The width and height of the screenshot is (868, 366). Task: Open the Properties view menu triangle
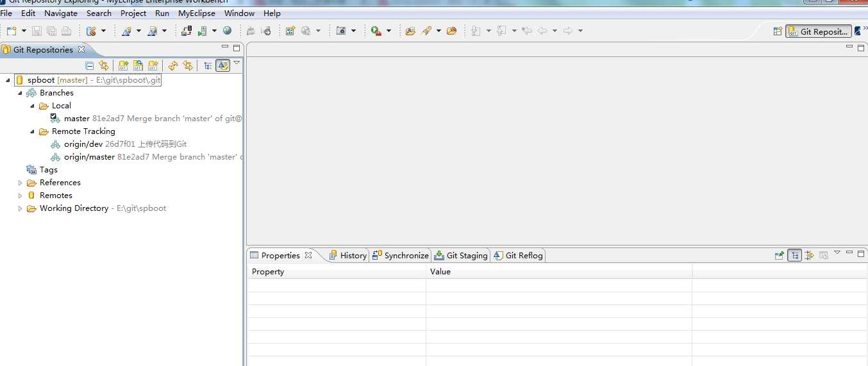pos(837,253)
